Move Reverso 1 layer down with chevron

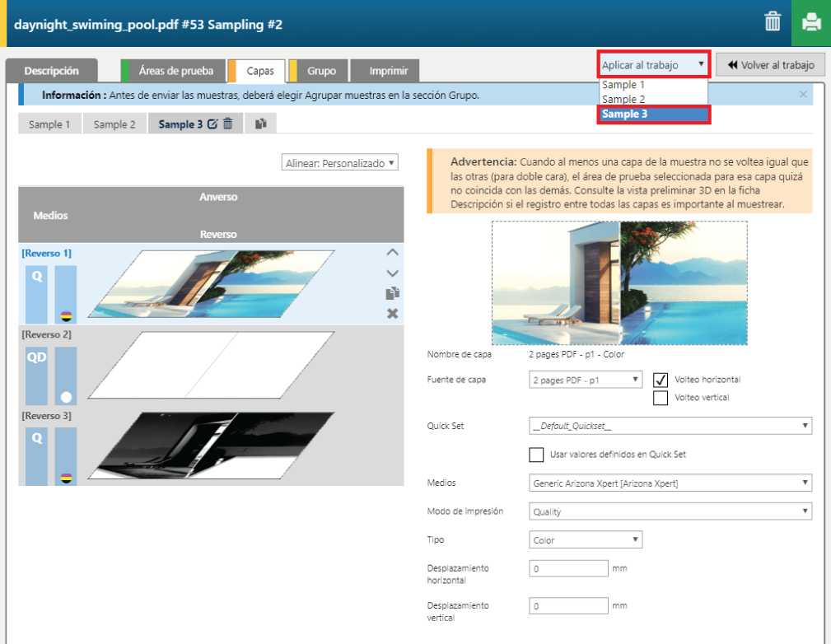392,273
